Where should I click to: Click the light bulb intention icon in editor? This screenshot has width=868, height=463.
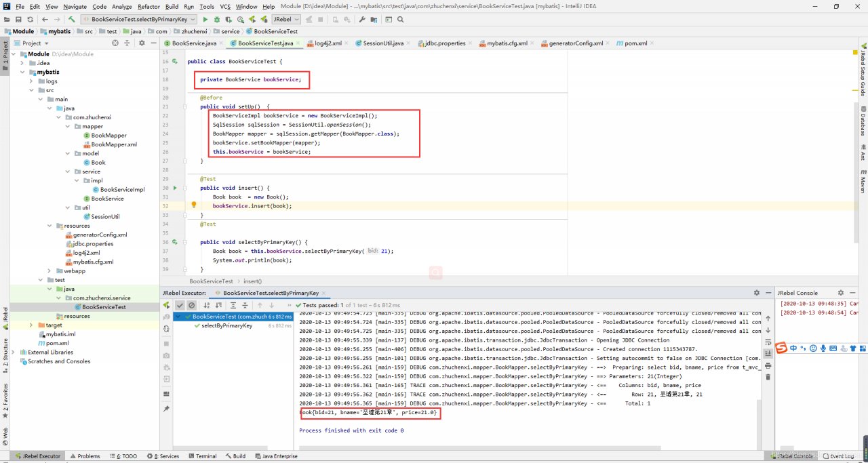click(193, 205)
